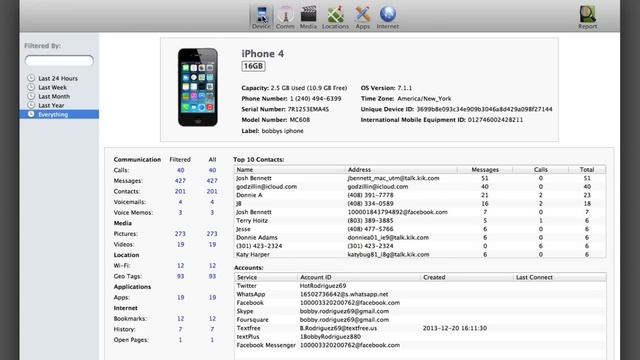Image resolution: width=640 pixels, height=360 pixels.
Task: Click the Filtered By search field
Action: 59,61
